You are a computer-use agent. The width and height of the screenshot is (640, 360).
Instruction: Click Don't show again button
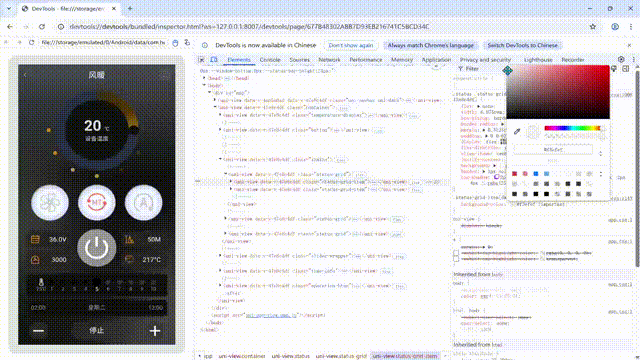pos(351,45)
